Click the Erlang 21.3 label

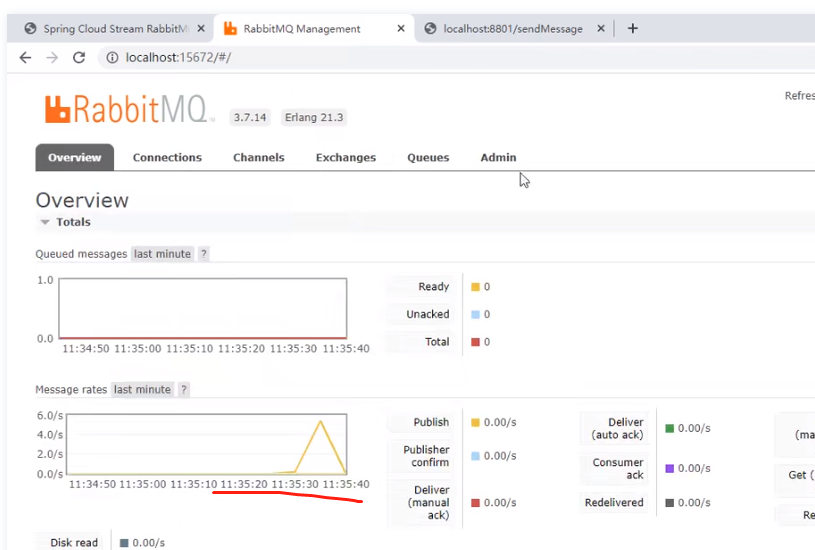click(314, 117)
